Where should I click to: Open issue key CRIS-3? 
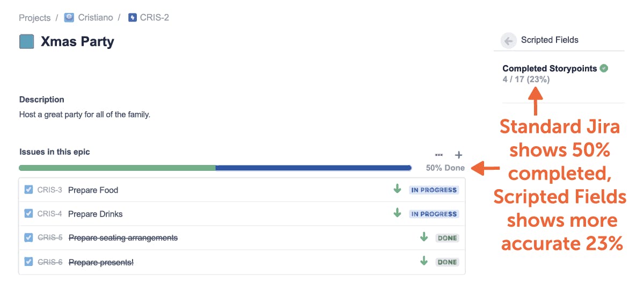49,190
